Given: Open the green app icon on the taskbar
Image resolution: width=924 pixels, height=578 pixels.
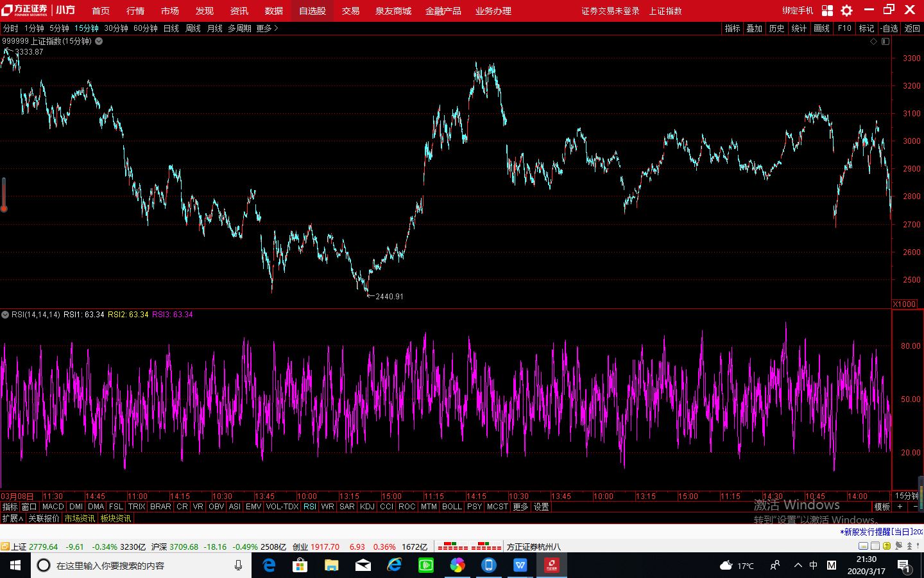Looking at the screenshot, I should tap(425, 565).
